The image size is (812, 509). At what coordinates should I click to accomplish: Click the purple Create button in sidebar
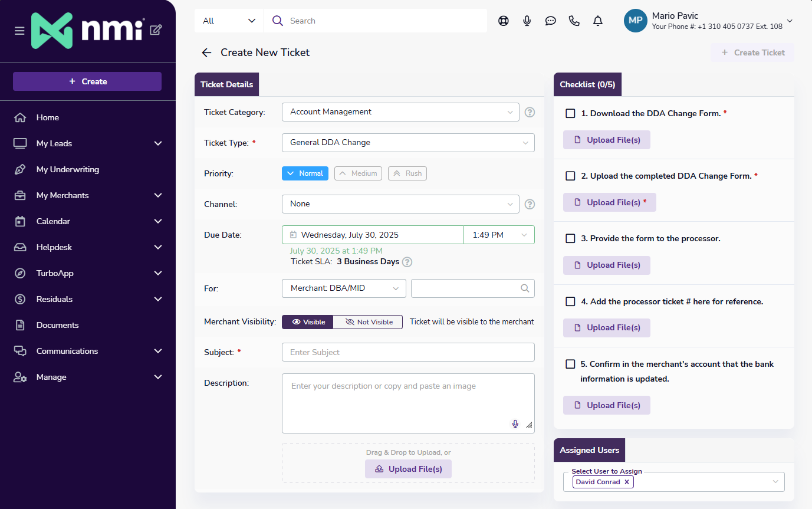coord(87,81)
